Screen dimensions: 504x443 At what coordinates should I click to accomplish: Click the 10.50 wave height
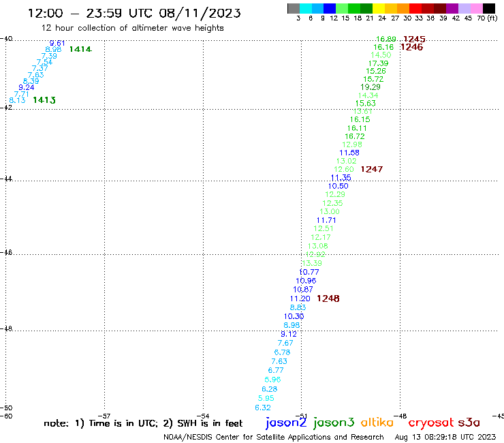click(338, 186)
